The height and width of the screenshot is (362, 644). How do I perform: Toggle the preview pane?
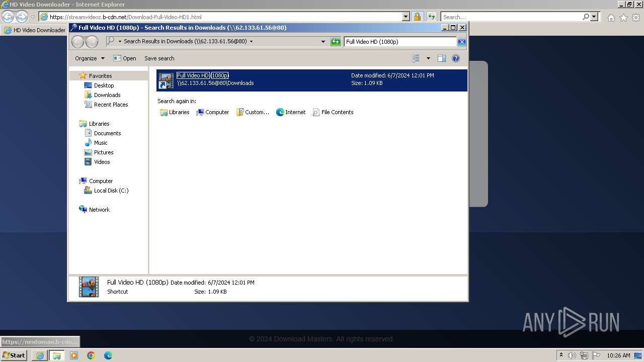[x=441, y=58]
